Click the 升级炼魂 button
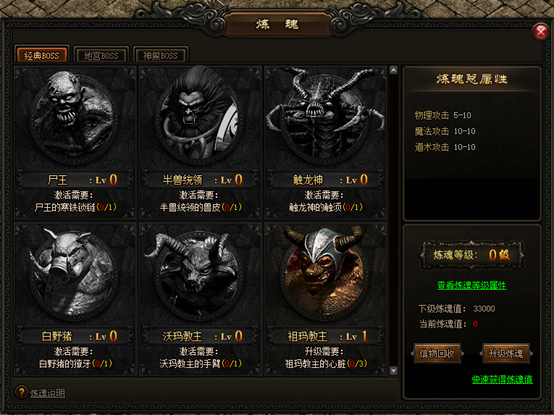This screenshot has width=554, height=415. pyautogui.click(x=506, y=353)
